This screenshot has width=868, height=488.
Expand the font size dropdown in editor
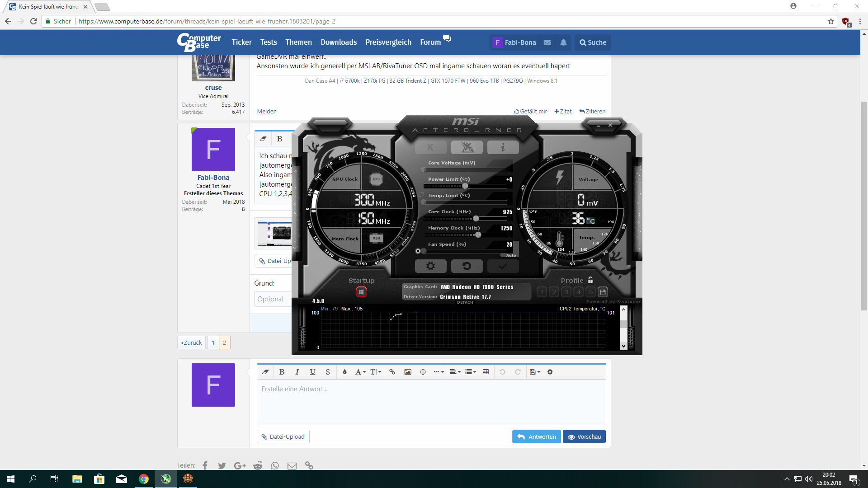coord(376,372)
